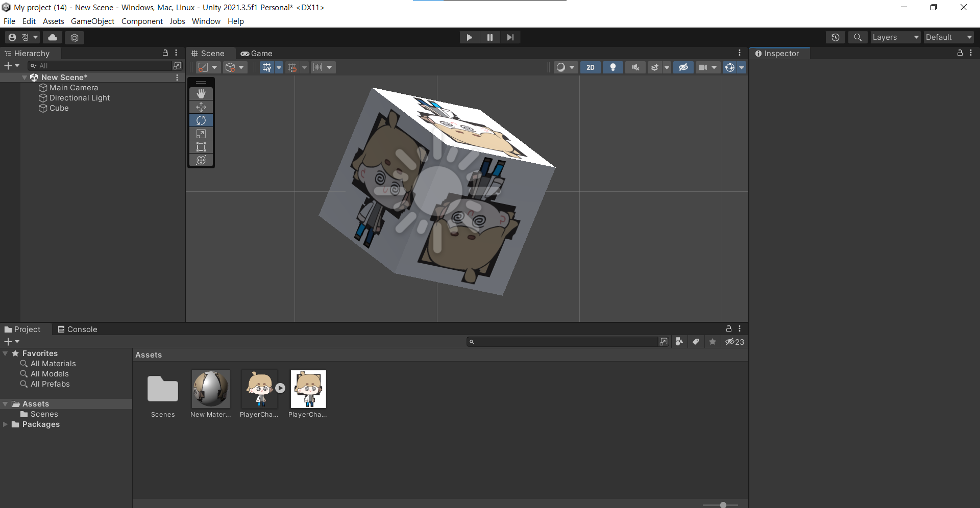Select the combined Transform tool
The image size is (980, 508).
tap(201, 160)
